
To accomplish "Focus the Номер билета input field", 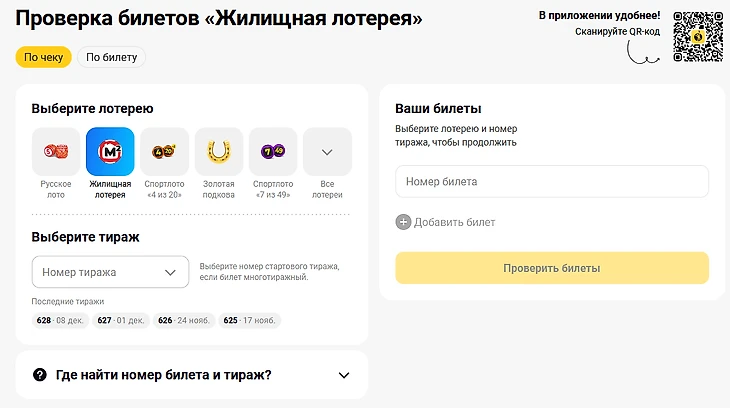I will (x=552, y=182).
